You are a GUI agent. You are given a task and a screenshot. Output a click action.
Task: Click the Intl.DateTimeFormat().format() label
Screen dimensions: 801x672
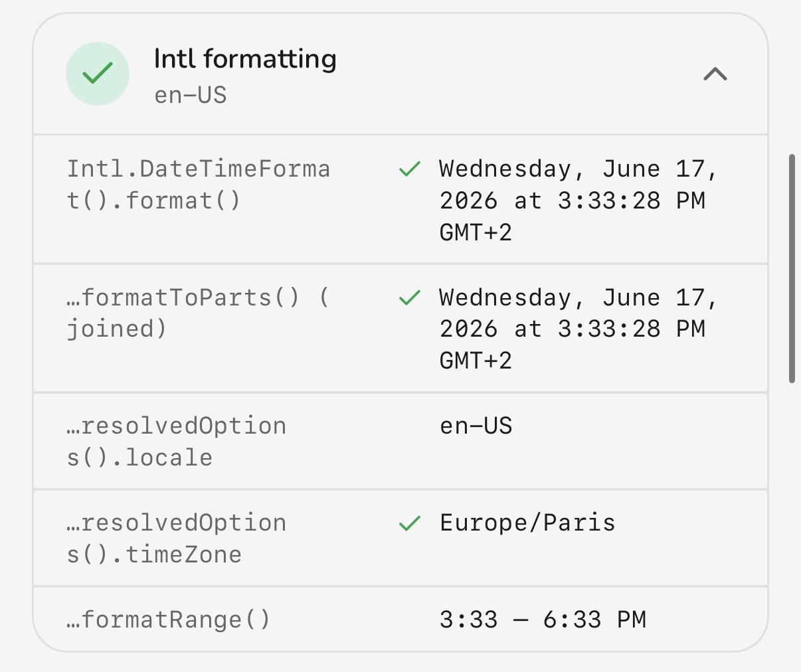(199, 185)
